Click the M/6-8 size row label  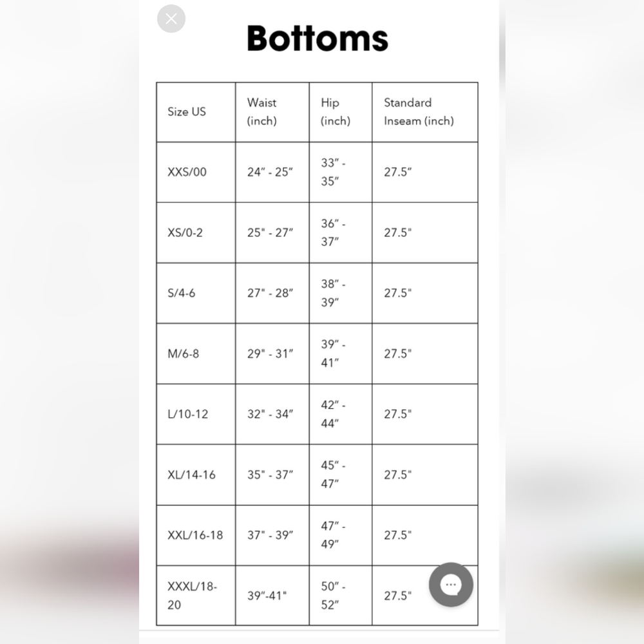[183, 354]
